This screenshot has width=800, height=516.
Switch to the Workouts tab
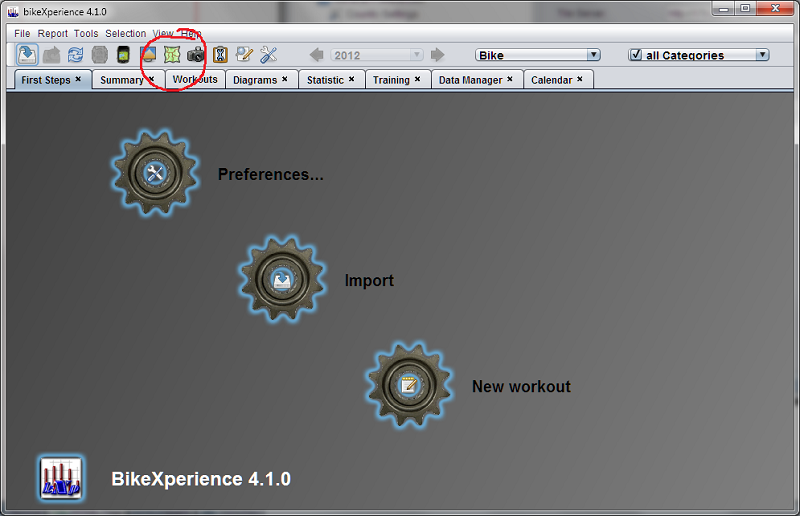pos(195,80)
